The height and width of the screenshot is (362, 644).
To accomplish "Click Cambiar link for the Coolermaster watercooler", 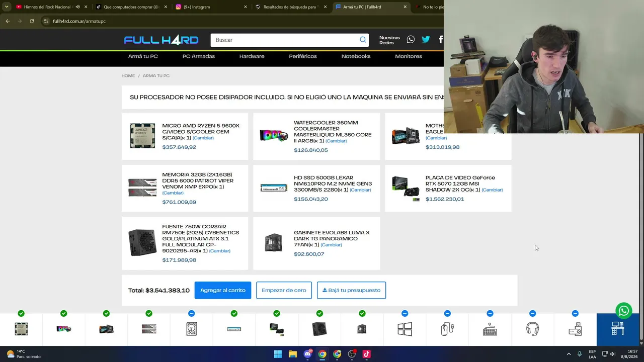I will click(336, 141).
